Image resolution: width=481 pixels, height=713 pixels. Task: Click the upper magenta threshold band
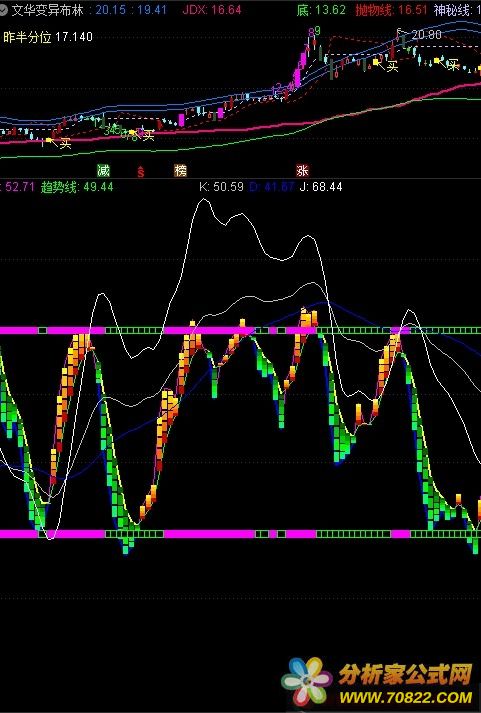coord(240,330)
